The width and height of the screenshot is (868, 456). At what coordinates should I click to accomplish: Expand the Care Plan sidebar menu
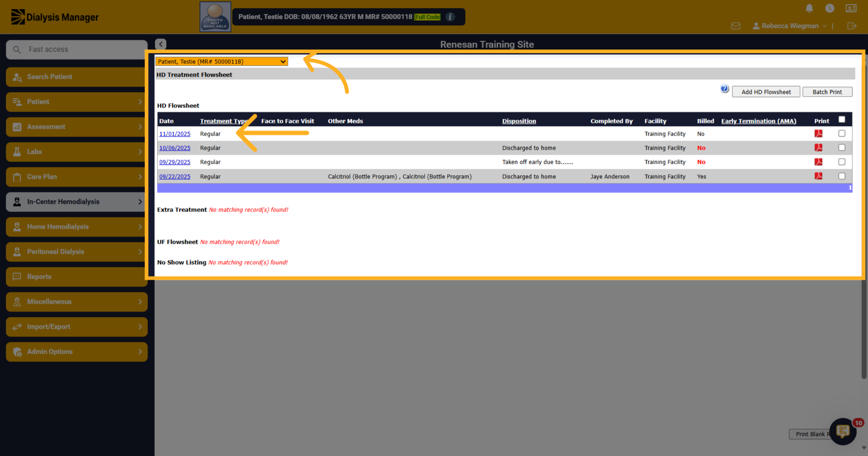[77, 177]
